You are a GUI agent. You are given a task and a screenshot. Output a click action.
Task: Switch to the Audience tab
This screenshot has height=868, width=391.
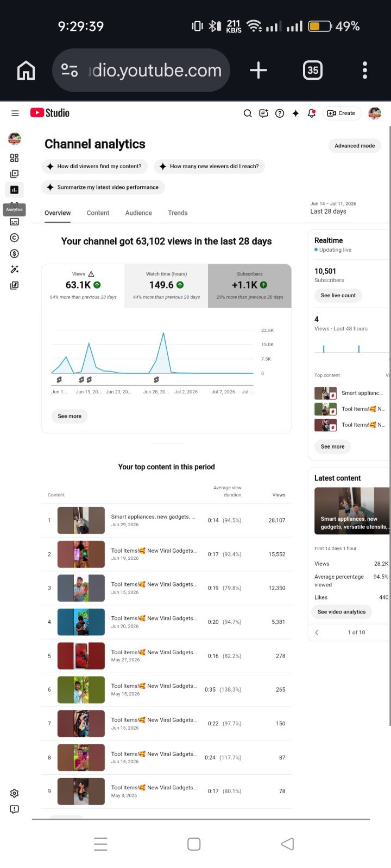point(138,213)
